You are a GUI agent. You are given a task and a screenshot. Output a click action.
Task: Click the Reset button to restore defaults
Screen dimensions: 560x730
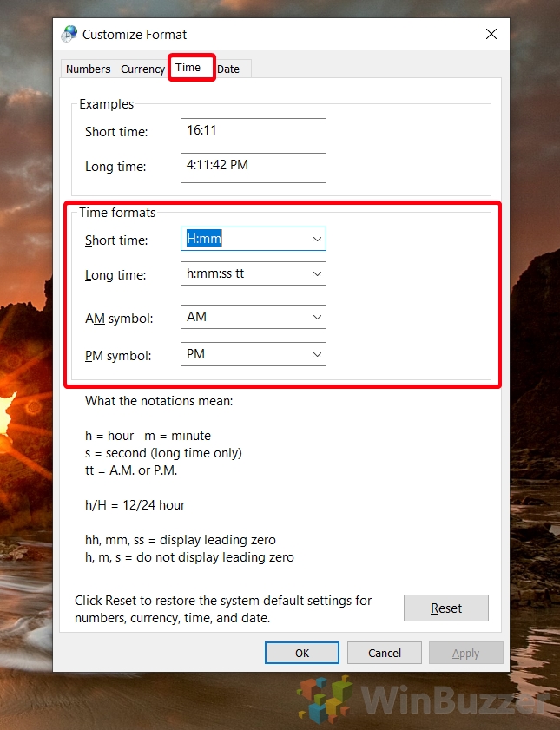pyautogui.click(x=445, y=608)
